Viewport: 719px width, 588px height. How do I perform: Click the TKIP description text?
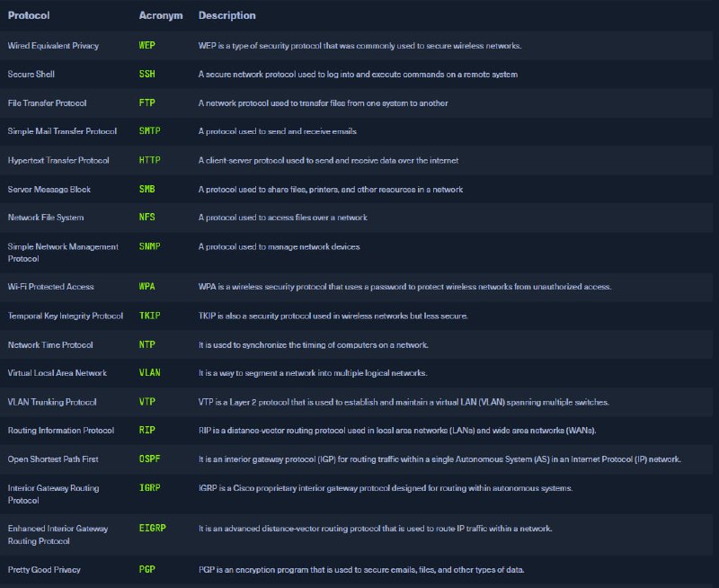coord(333,316)
